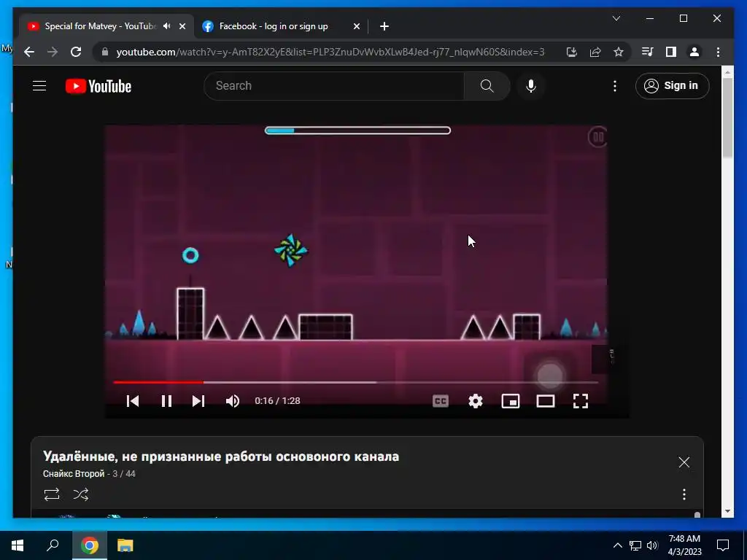Switch to theater mode view
The image size is (747, 560).
pyautogui.click(x=546, y=401)
